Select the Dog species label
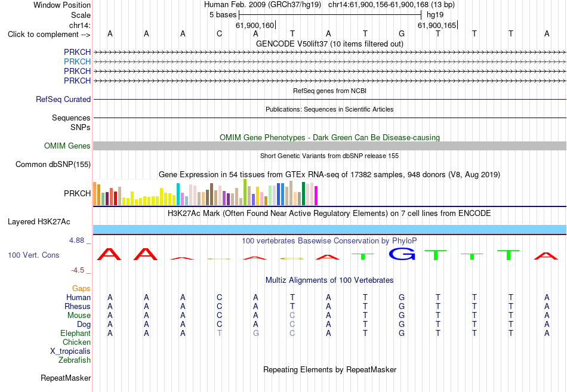 (84, 325)
